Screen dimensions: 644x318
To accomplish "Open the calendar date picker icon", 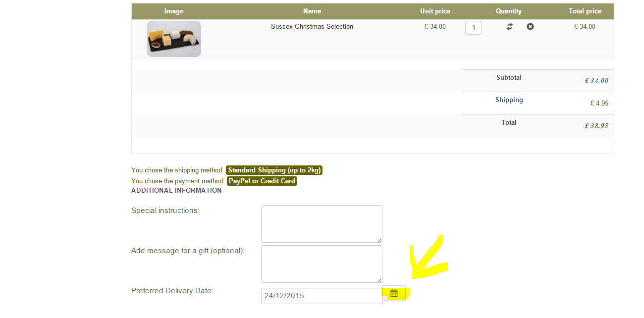I will [x=394, y=293].
